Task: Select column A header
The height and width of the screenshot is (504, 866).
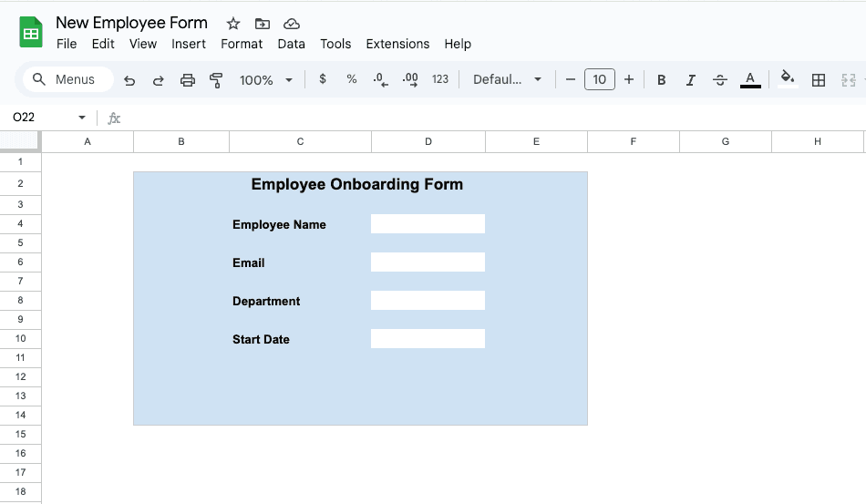Action: [x=88, y=142]
